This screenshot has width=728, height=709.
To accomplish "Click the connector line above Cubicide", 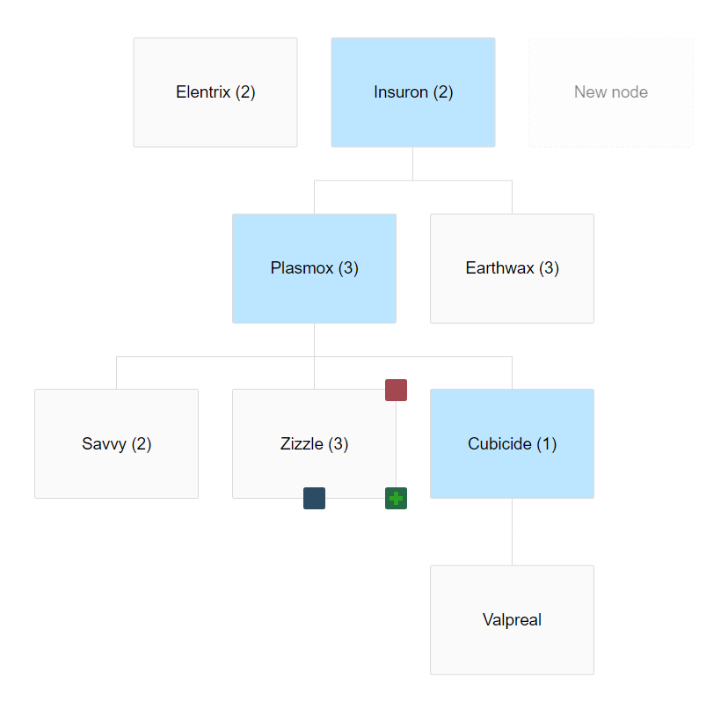I will (512, 373).
